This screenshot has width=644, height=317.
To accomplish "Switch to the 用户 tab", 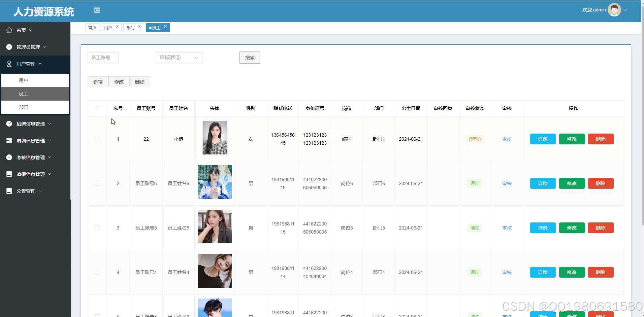I will coord(108,28).
